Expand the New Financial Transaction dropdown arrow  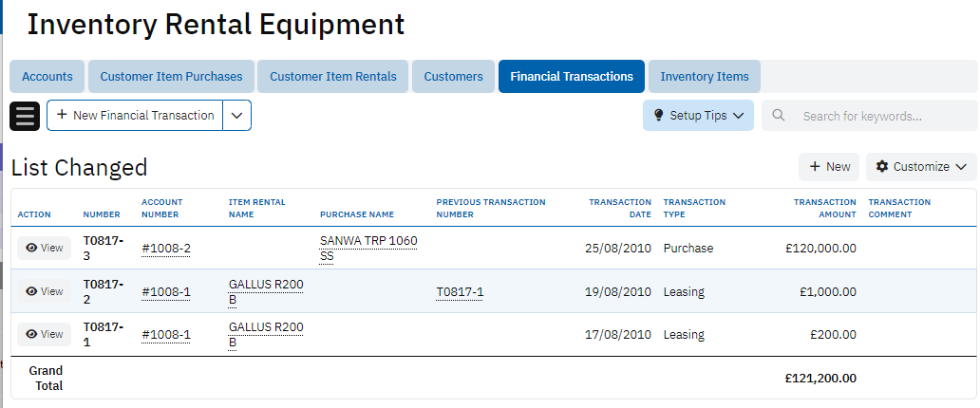click(x=237, y=116)
